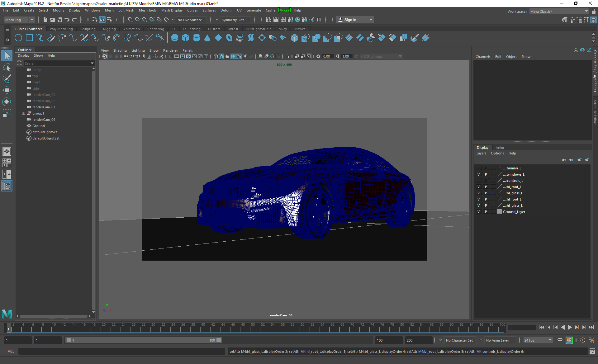Open the Sign In dropdown arrow
The width and height of the screenshot is (598, 364).
pos(371,20)
